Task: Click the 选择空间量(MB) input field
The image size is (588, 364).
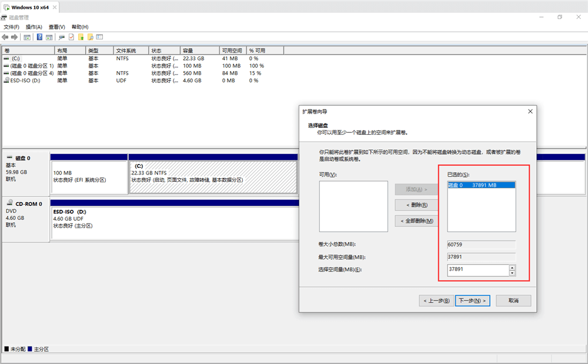Action: pos(477,270)
